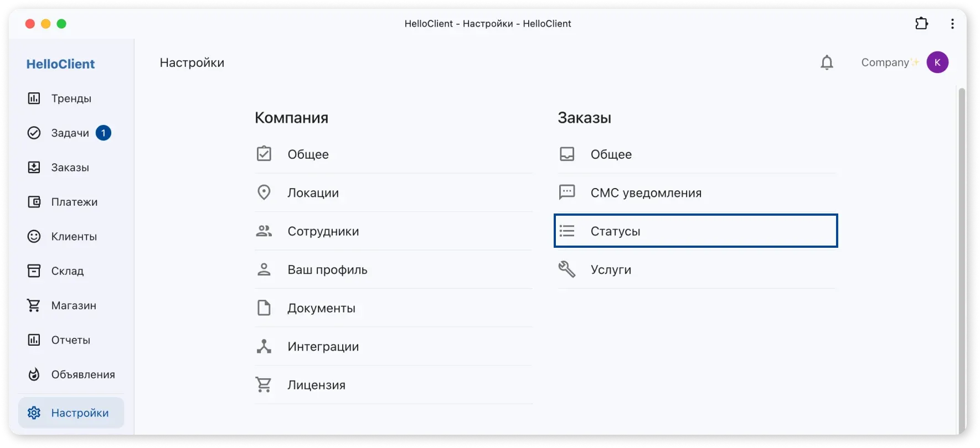Image resolution: width=980 pixels, height=448 pixels.
Task: Click the Склад archive box icon
Action: [34, 271]
